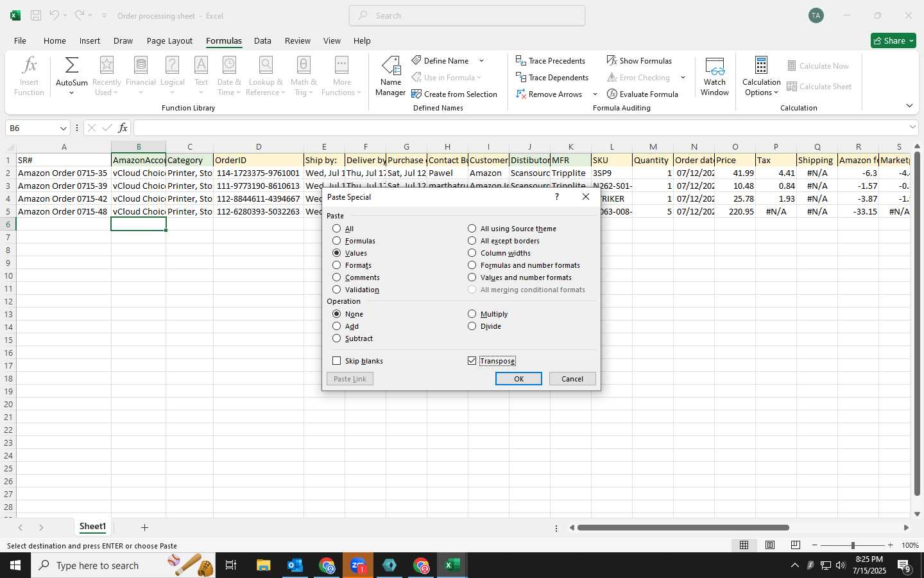Click the Share button
The height and width of the screenshot is (578, 924).
tap(894, 40)
